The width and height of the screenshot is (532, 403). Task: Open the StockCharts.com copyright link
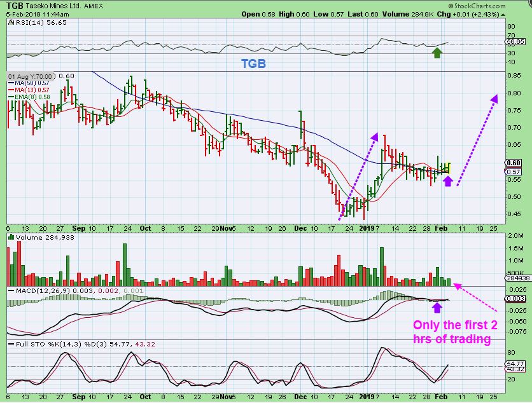[477, 6]
